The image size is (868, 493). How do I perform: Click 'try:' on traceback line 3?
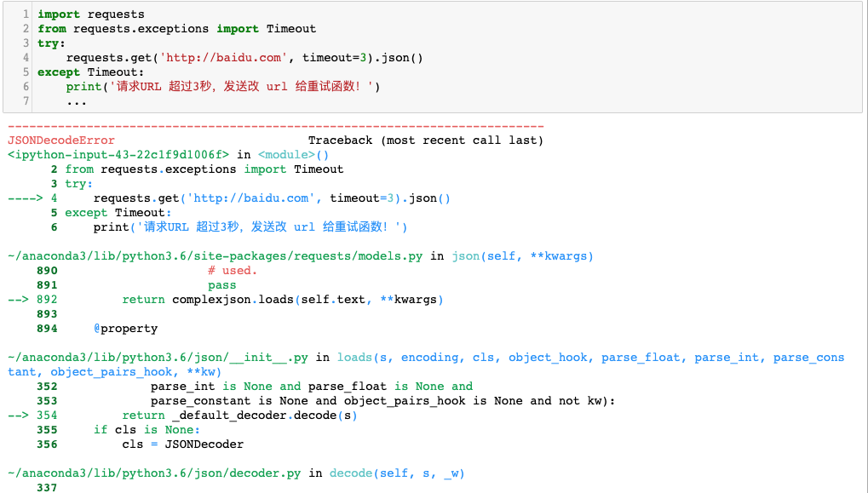click(x=79, y=184)
